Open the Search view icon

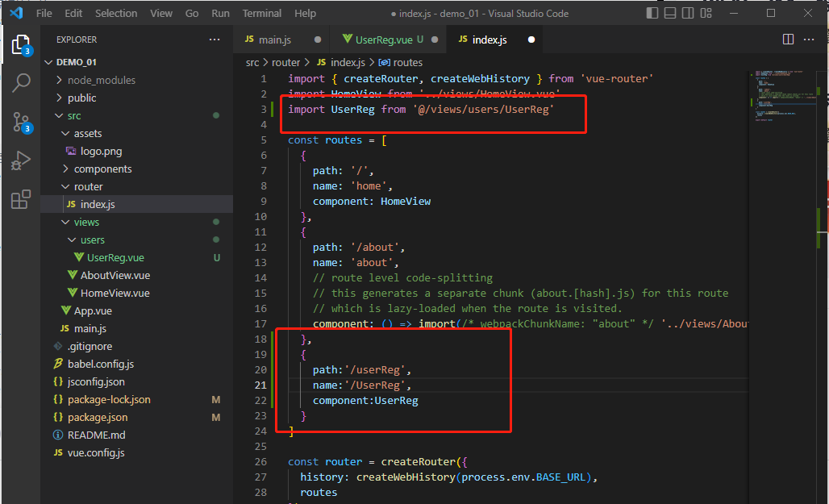pyautogui.click(x=21, y=83)
